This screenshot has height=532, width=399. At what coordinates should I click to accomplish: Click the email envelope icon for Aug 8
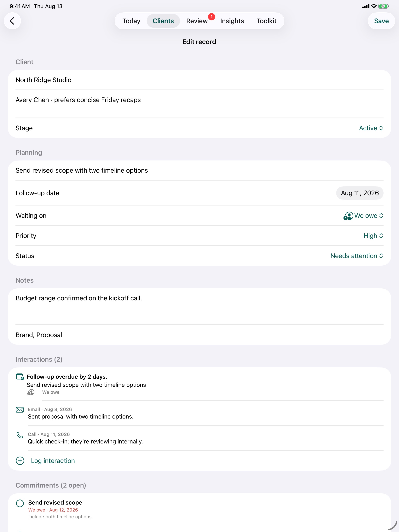[x=20, y=410]
